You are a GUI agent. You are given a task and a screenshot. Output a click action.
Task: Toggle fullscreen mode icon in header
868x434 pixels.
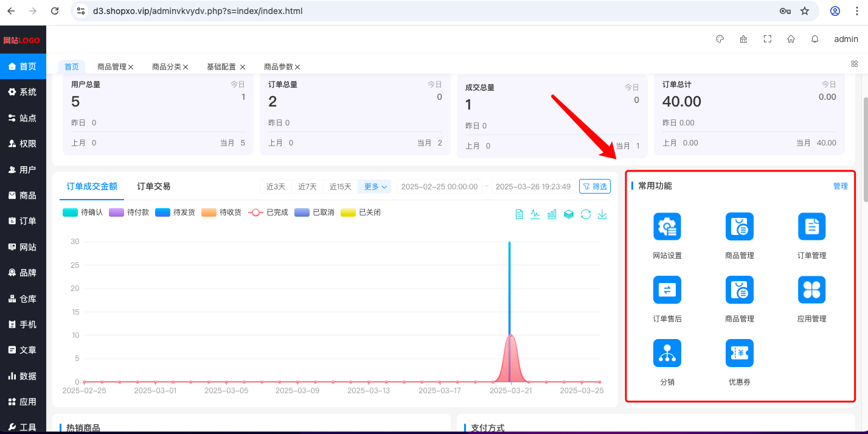pyautogui.click(x=768, y=39)
